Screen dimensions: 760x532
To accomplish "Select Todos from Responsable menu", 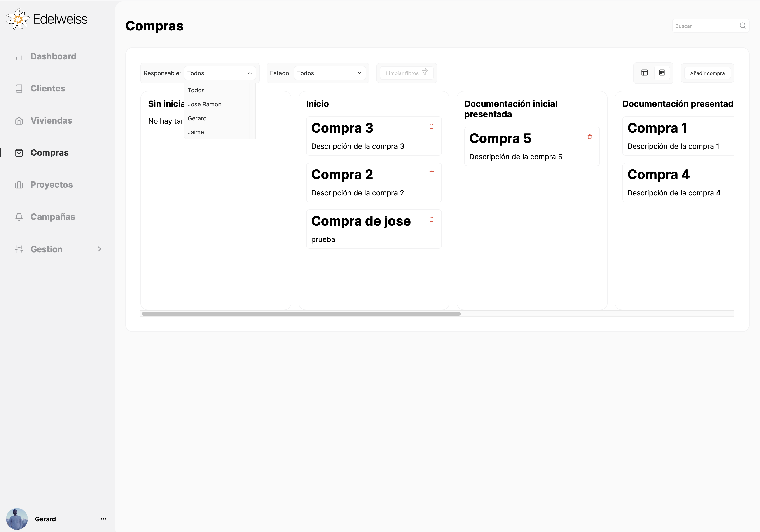I will pyautogui.click(x=196, y=90).
